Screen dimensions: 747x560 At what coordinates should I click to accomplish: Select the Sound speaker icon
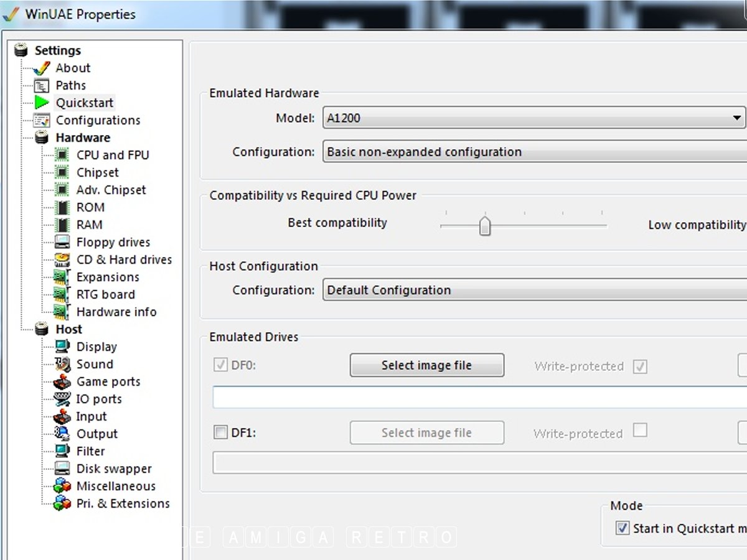click(x=62, y=364)
